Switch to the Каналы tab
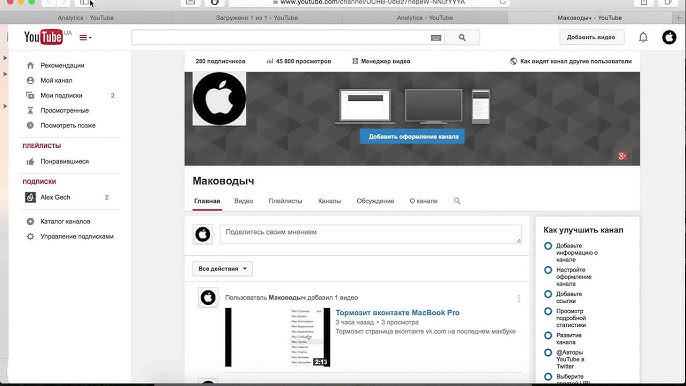Screen dimensions: 686x386 pyautogui.click(x=329, y=201)
